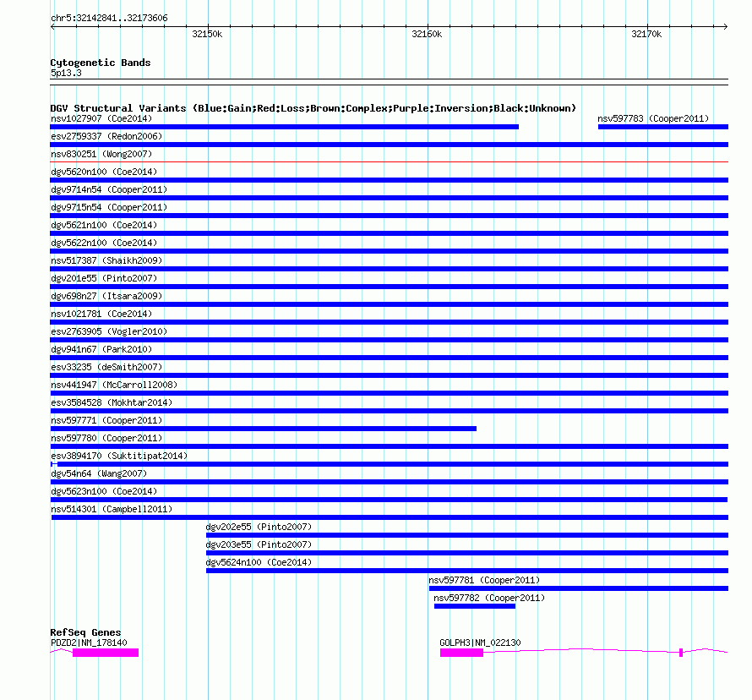
Task: Select dgv5624n100 (Coe2014) label
Action: [259, 562]
